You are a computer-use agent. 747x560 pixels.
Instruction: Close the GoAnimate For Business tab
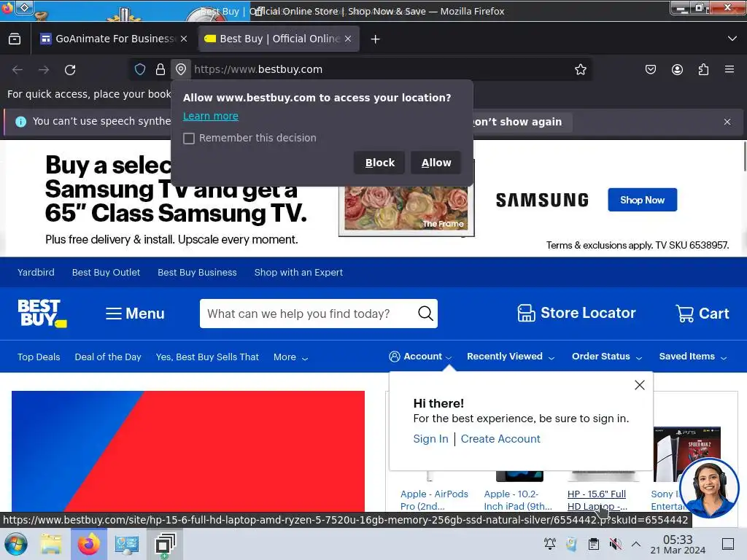click(184, 39)
